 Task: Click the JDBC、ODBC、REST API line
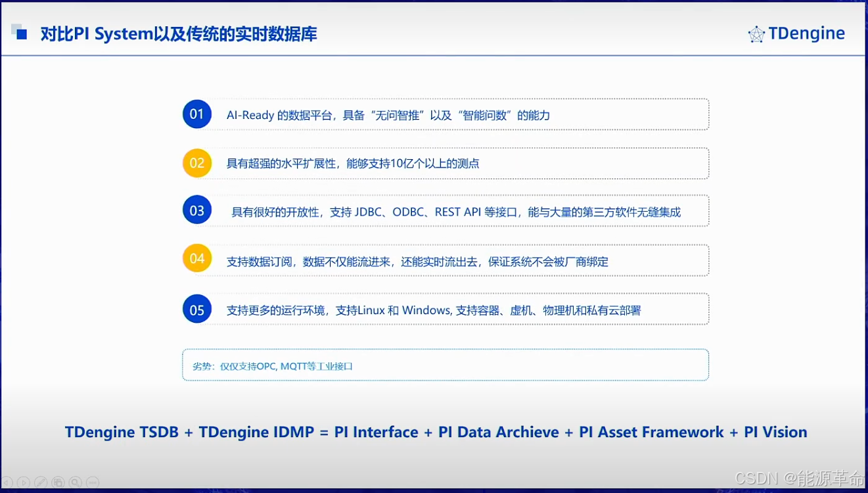point(456,212)
